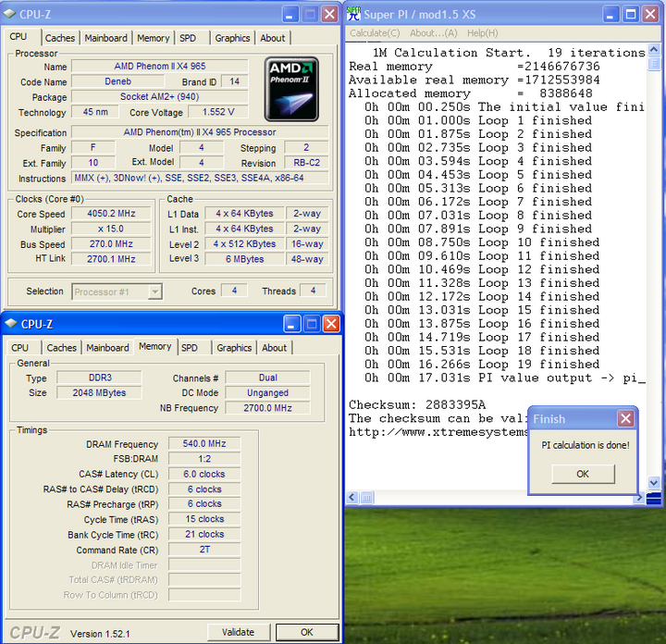Click Super PI horizontal scrollbar thumb
Image resolution: width=666 pixels, height=644 pixels.
[x=367, y=497]
